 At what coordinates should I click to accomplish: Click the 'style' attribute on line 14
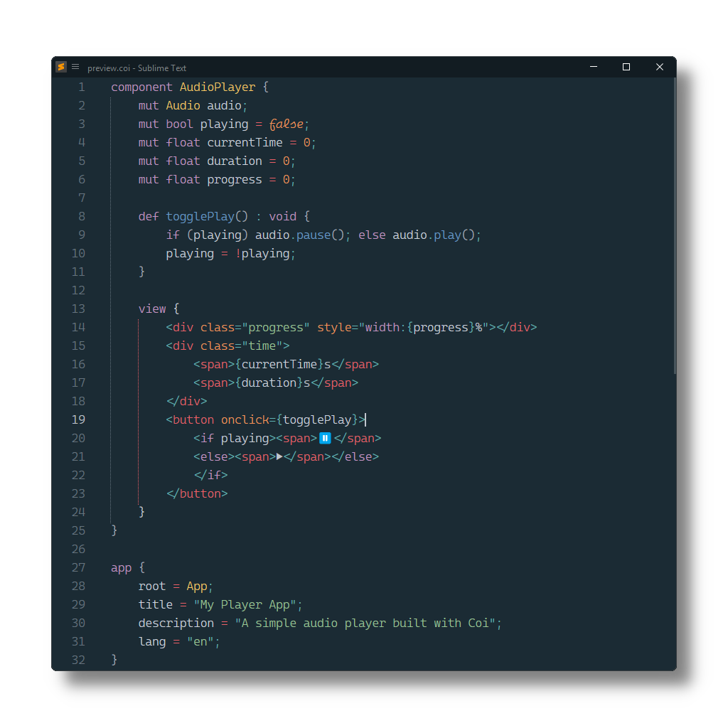click(334, 327)
